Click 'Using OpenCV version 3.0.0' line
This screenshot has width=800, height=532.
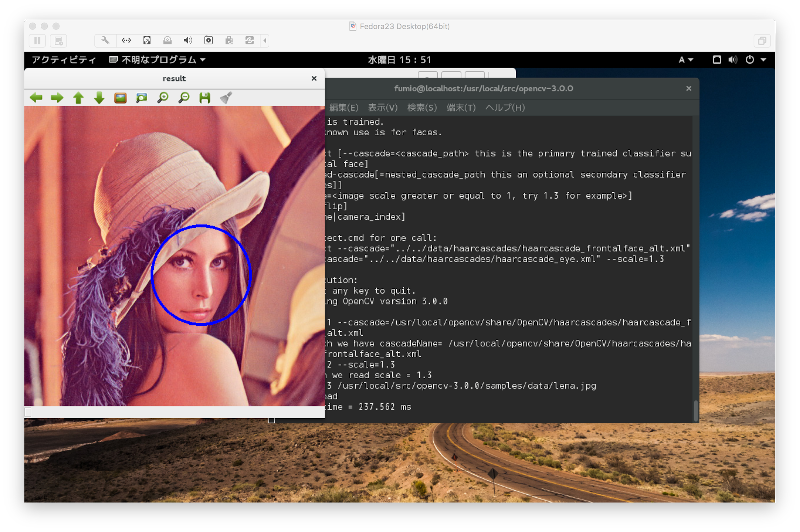(386, 301)
